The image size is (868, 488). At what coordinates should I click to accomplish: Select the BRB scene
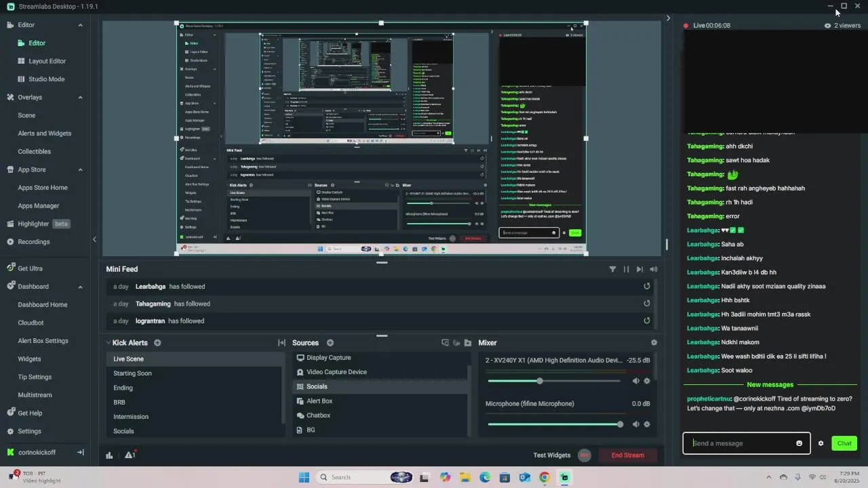pos(195,403)
